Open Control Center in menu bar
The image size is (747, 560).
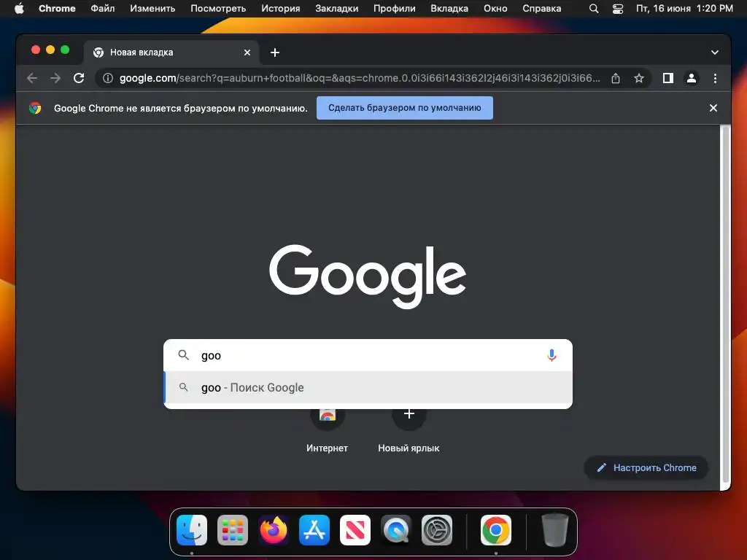coord(617,9)
